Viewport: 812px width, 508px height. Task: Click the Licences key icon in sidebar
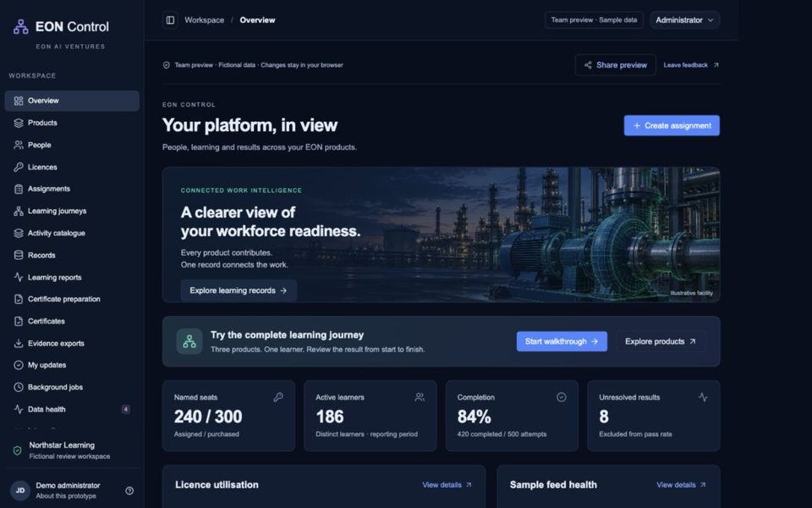coord(19,167)
